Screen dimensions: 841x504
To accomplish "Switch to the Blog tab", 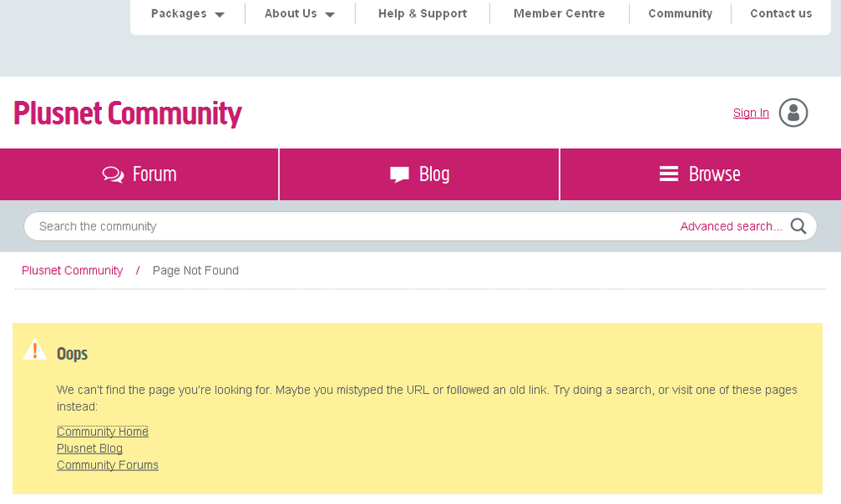I will (x=434, y=174).
